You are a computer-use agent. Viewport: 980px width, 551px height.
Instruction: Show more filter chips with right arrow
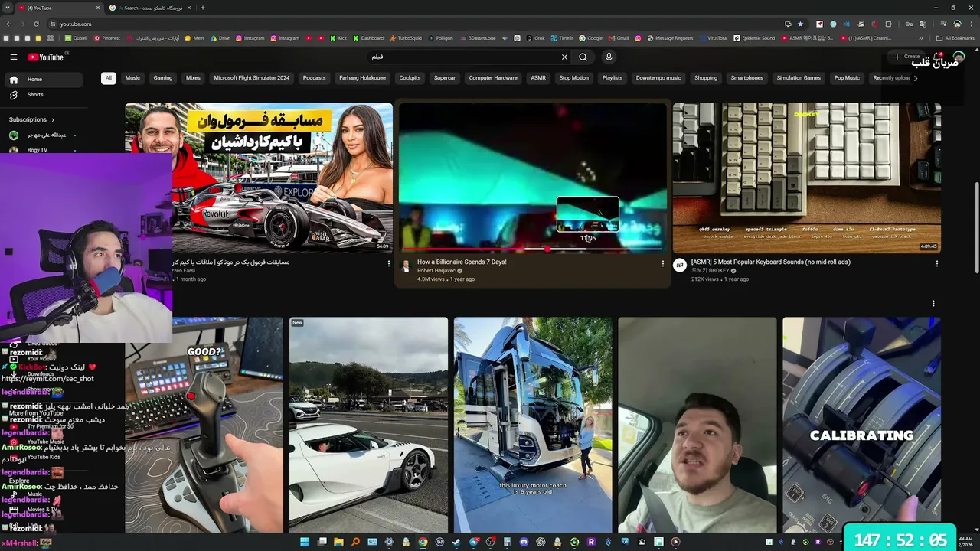pos(915,78)
